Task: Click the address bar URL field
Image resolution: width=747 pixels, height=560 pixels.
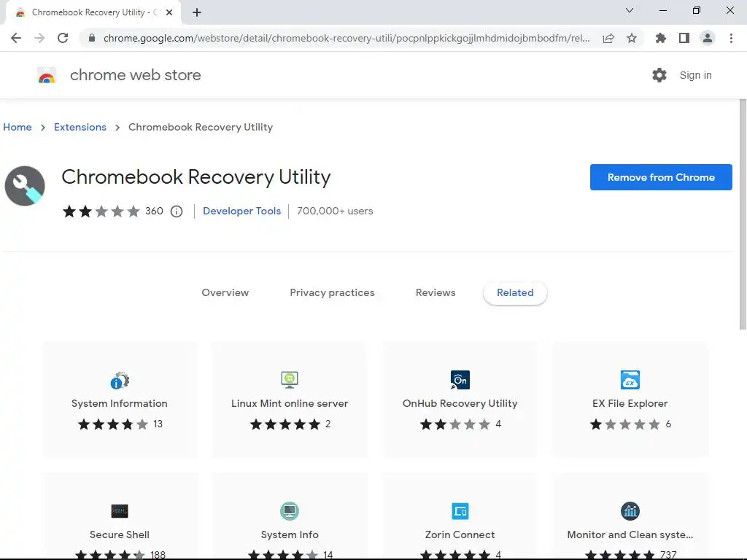Action: click(x=347, y=38)
